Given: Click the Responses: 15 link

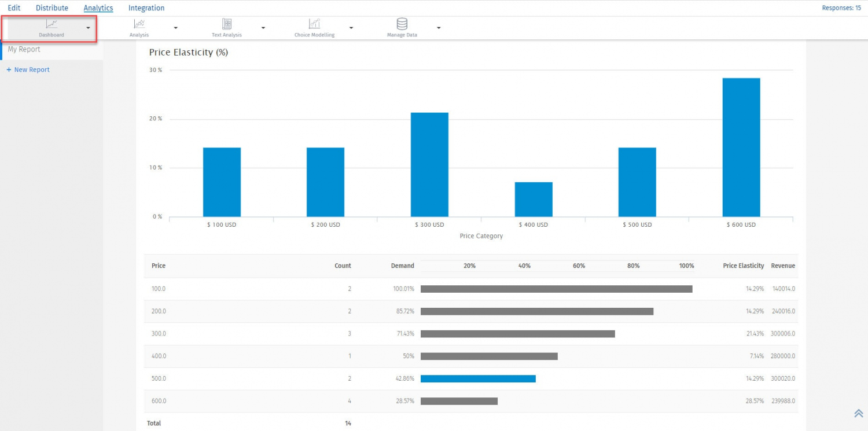Looking at the screenshot, I should (x=841, y=8).
